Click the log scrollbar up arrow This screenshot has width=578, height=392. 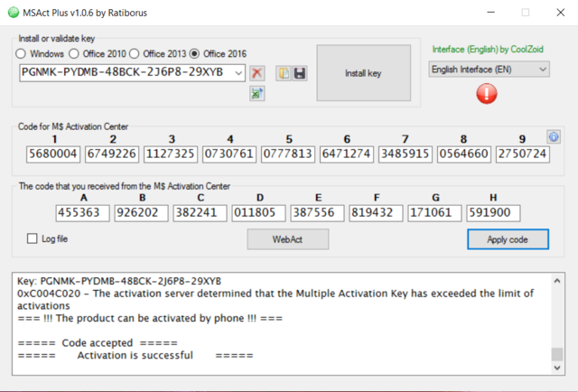pyautogui.click(x=557, y=281)
